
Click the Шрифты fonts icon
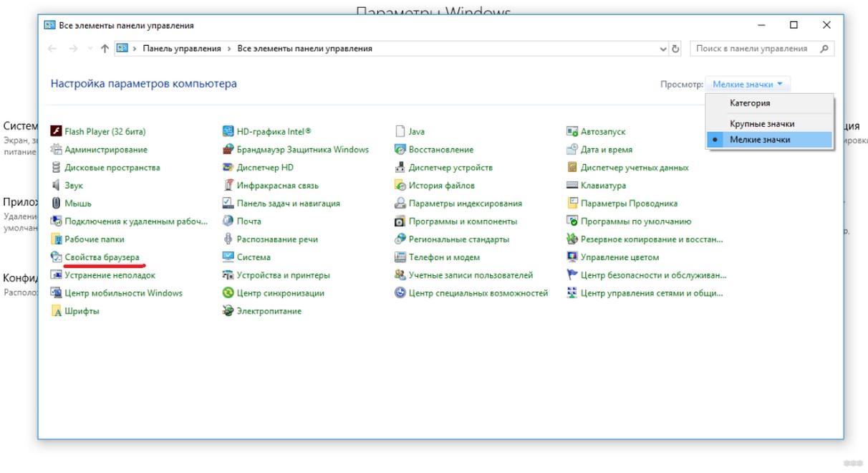pyautogui.click(x=57, y=311)
